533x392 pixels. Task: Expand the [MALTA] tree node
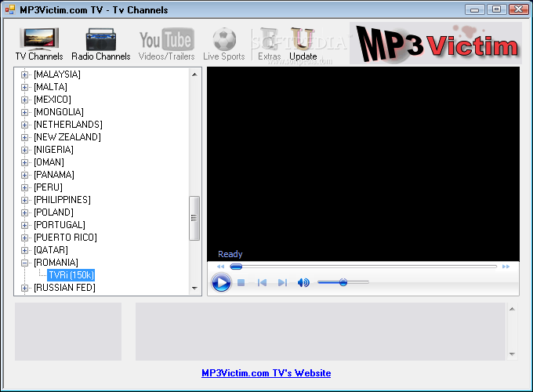click(24, 87)
